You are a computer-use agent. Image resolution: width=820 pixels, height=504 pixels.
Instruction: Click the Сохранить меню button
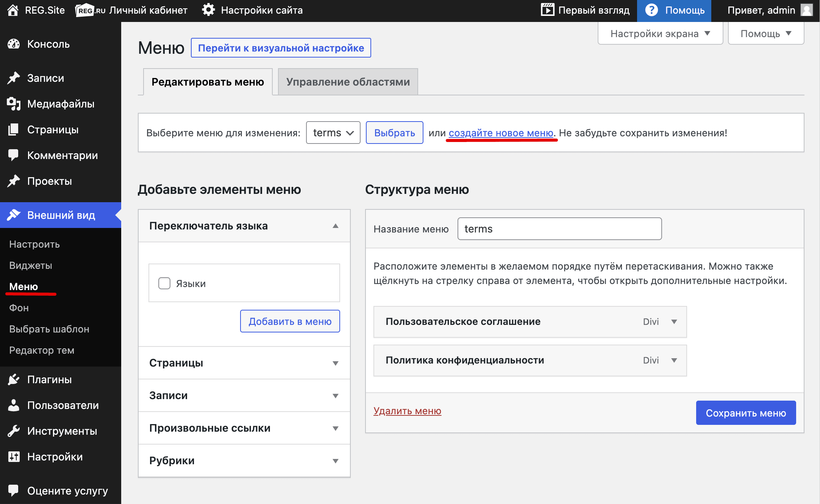(x=746, y=413)
